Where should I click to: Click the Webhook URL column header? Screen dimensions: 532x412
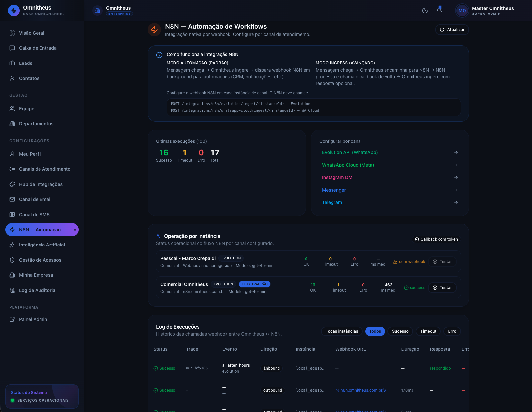351,349
